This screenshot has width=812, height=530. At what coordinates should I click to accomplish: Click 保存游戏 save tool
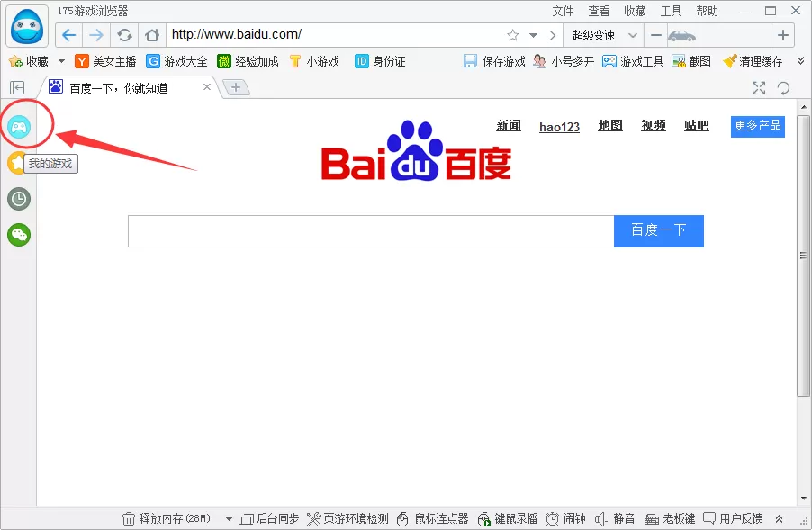tap(494, 61)
